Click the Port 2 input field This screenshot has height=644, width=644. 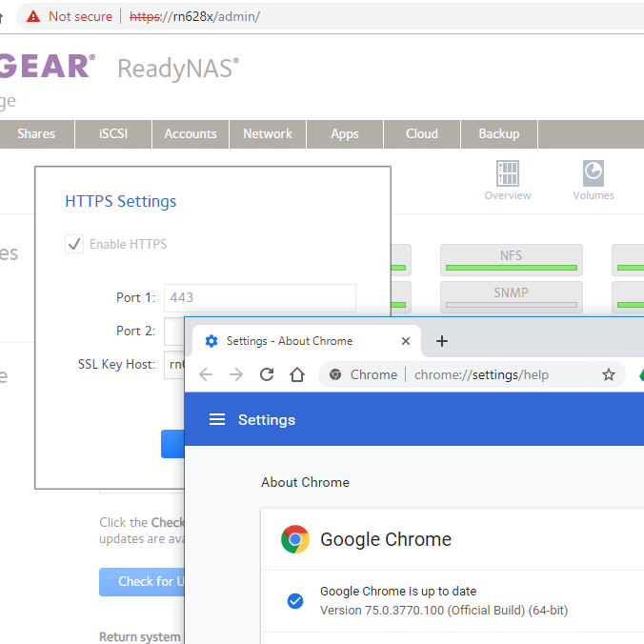click(174, 331)
